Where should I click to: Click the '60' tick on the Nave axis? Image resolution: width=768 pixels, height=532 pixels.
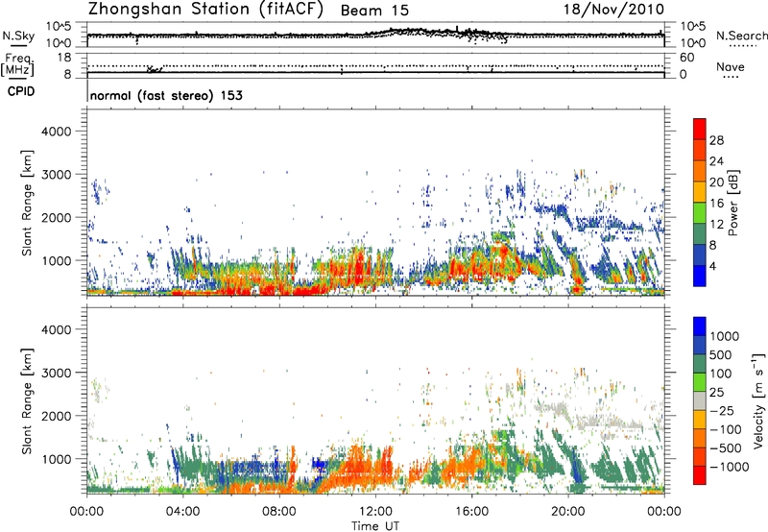[x=686, y=58]
